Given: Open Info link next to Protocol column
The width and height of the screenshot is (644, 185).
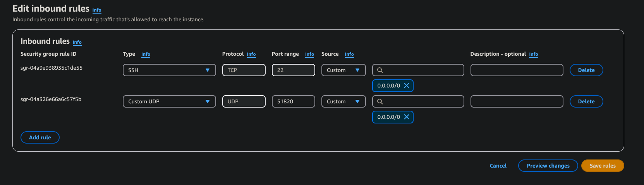Looking at the screenshot, I should coord(251,54).
